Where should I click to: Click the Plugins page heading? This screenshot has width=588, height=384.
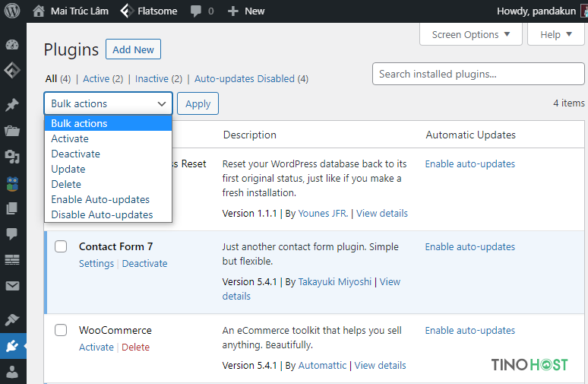coord(71,49)
